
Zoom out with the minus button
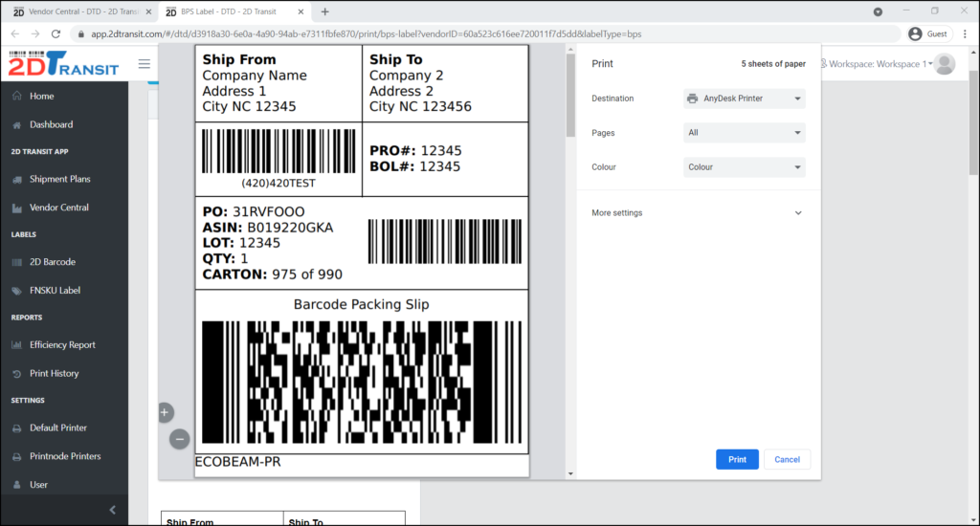coord(179,439)
